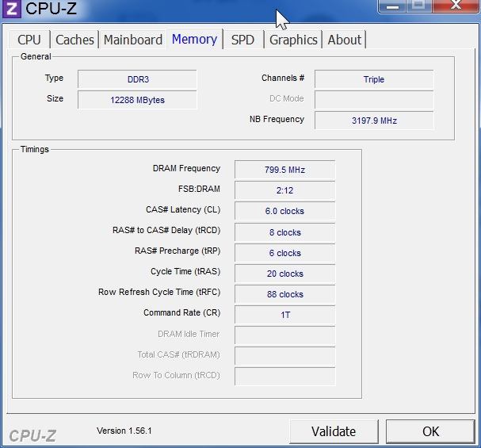
Task: Click the 'CAS# Latency (CL)' label
Action: pyautogui.click(x=183, y=209)
